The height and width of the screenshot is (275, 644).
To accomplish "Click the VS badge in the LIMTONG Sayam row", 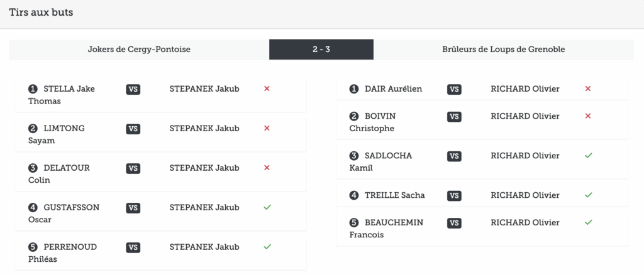I will 133,129.
